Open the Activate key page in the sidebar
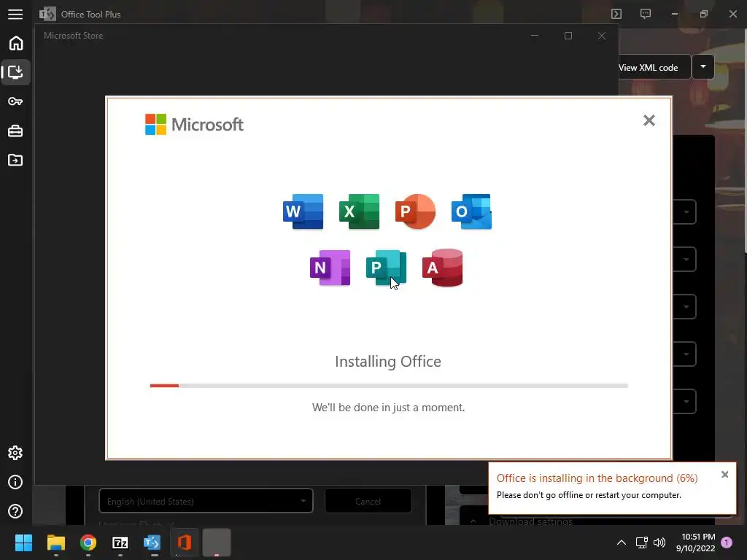The height and width of the screenshot is (560, 747). point(15,101)
